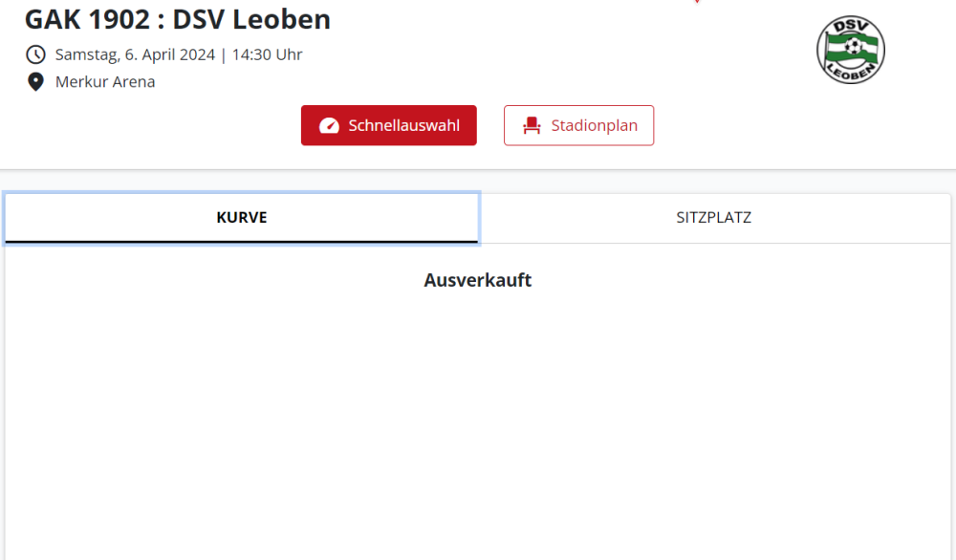
Task: Click the black underline beneath KURVE tab
Action: coord(242,242)
